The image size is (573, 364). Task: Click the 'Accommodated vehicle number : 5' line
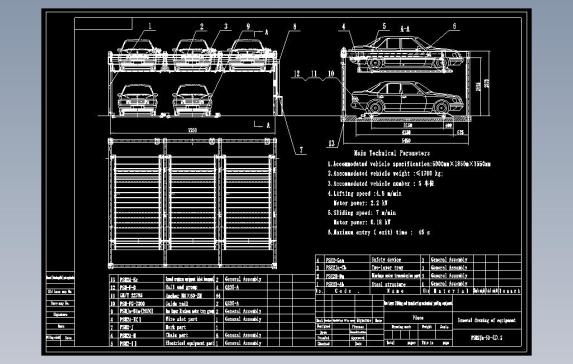[x=381, y=183]
